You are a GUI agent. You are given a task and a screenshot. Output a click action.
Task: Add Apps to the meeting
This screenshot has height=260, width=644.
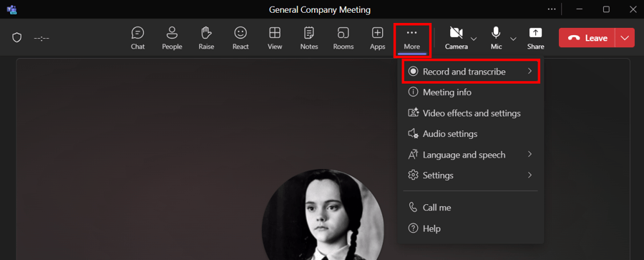pos(377,38)
